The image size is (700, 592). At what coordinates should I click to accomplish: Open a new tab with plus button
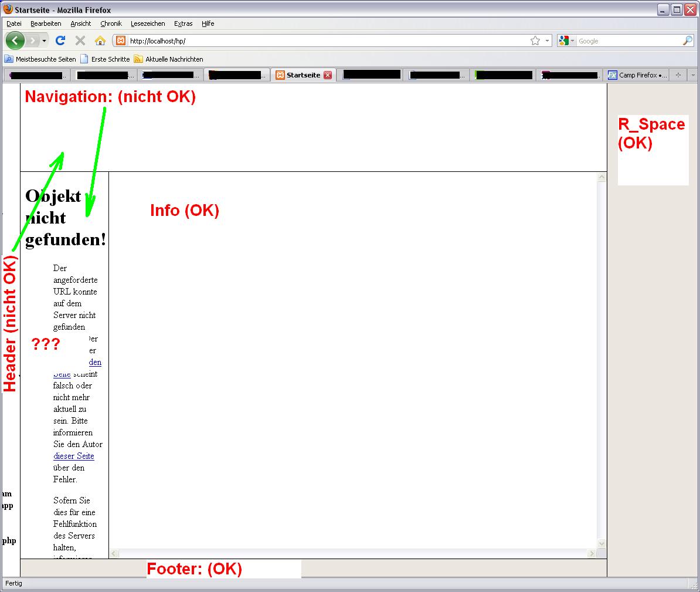(x=678, y=75)
